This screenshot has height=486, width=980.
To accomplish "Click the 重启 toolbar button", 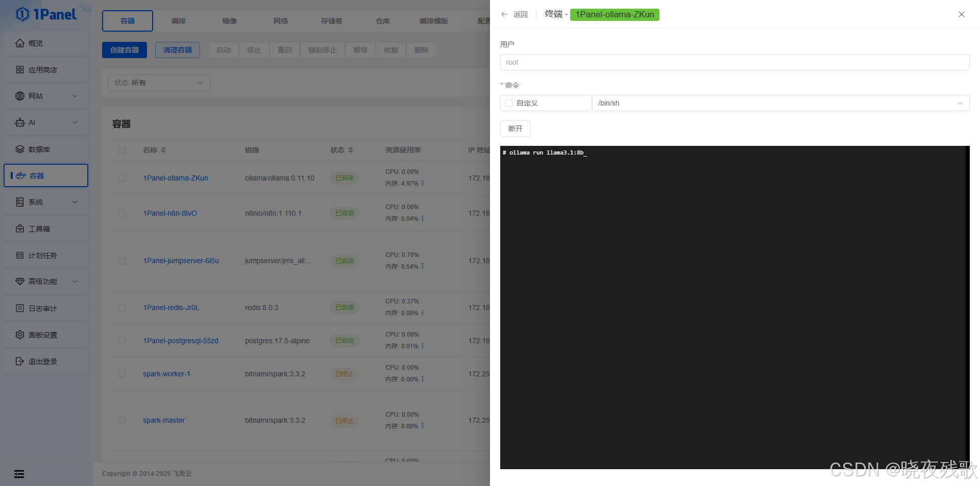I will click(285, 50).
